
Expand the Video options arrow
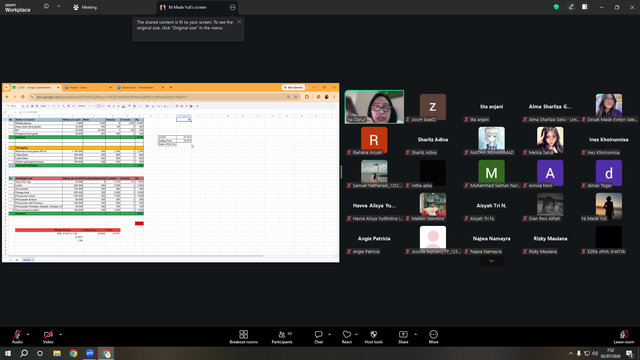pyautogui.click(x=60, y=334)
